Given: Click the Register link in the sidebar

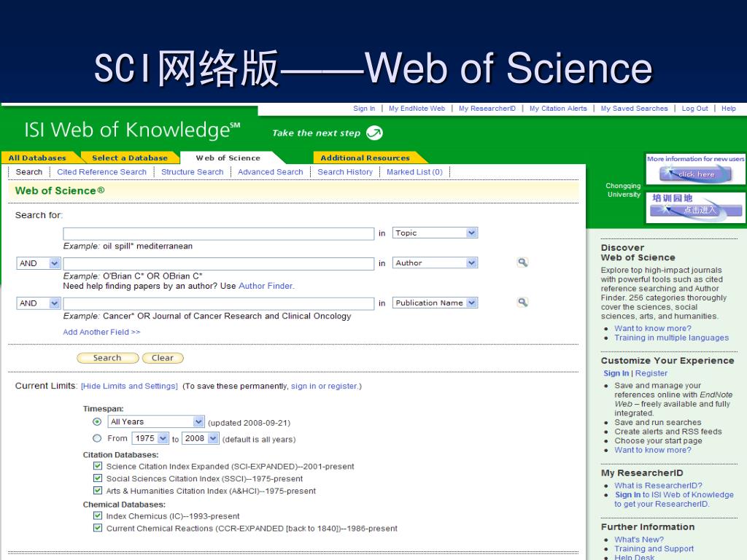Looking at the screenshot, I should pyautogui.click(x=651, y=373).
